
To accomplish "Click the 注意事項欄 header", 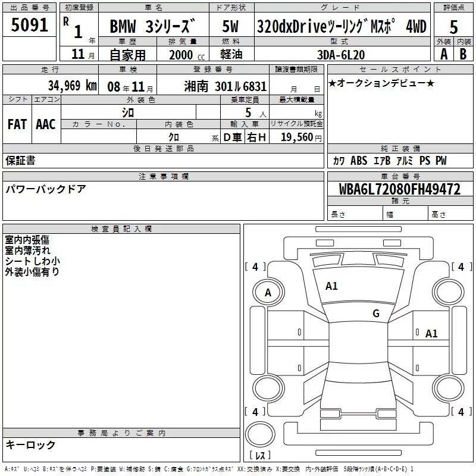I will [x=163, y=176].
